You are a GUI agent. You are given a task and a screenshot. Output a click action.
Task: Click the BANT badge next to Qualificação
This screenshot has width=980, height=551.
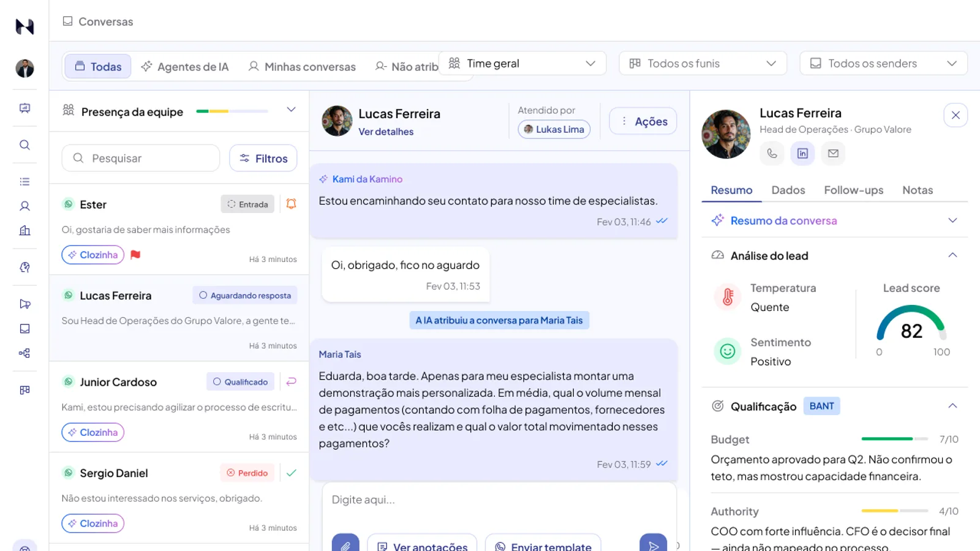tap(821, 406)
